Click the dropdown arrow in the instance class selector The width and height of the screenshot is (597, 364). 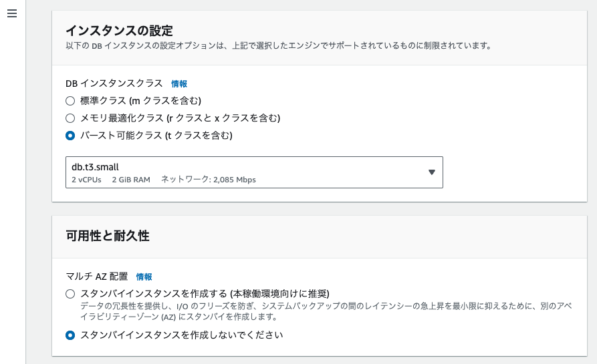coord(431,172)
